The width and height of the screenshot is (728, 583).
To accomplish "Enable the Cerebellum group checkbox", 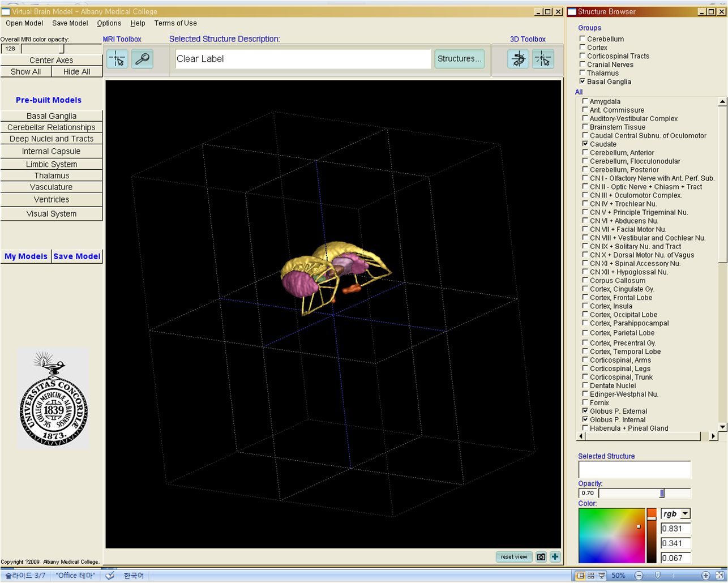I will 582,38.
